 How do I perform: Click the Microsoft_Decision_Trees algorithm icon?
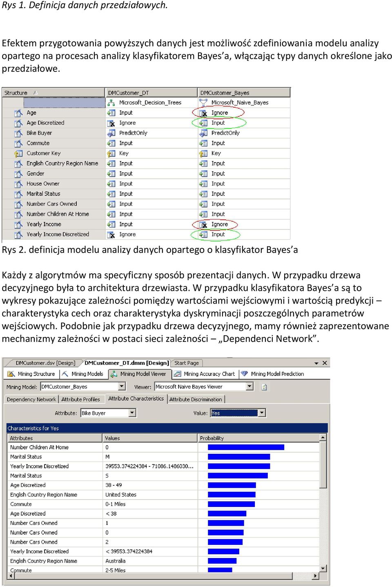click(111, 103)
